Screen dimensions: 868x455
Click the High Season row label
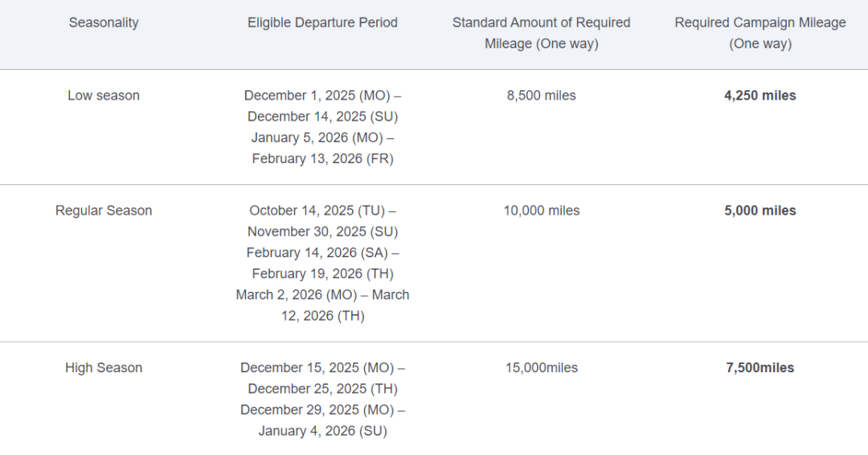tap(104, 367)
